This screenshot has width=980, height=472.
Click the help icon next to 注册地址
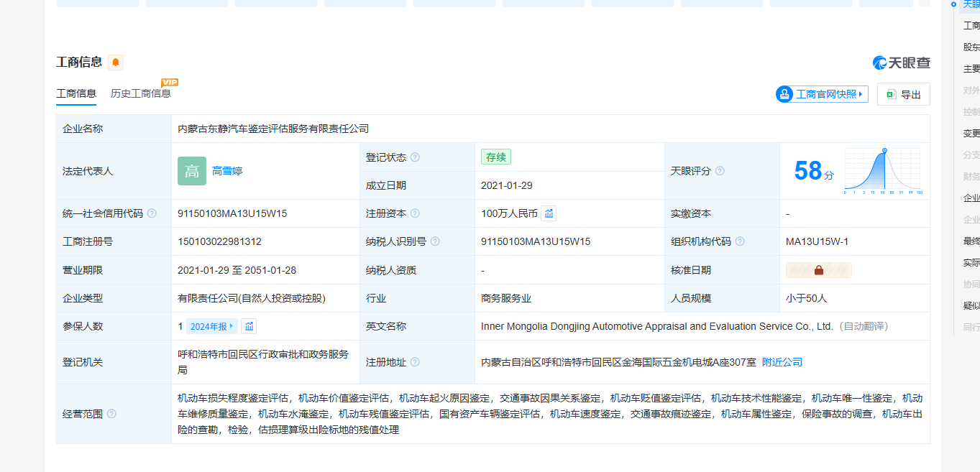(x=415, y=362)
